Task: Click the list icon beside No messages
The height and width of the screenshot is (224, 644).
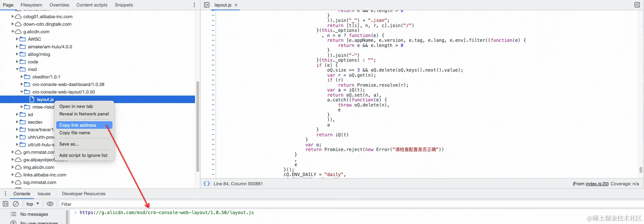Action: point(13,214)
